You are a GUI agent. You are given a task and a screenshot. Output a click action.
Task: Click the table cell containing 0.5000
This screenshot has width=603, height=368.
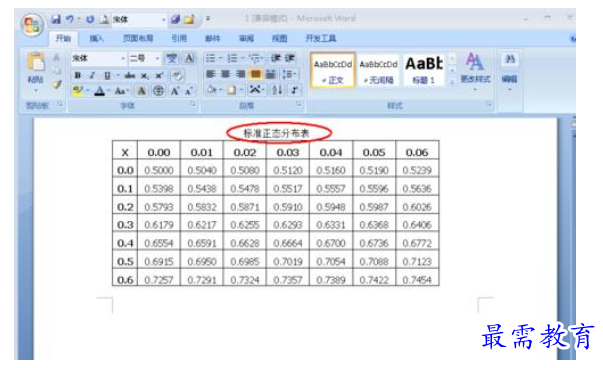point(159,170)
